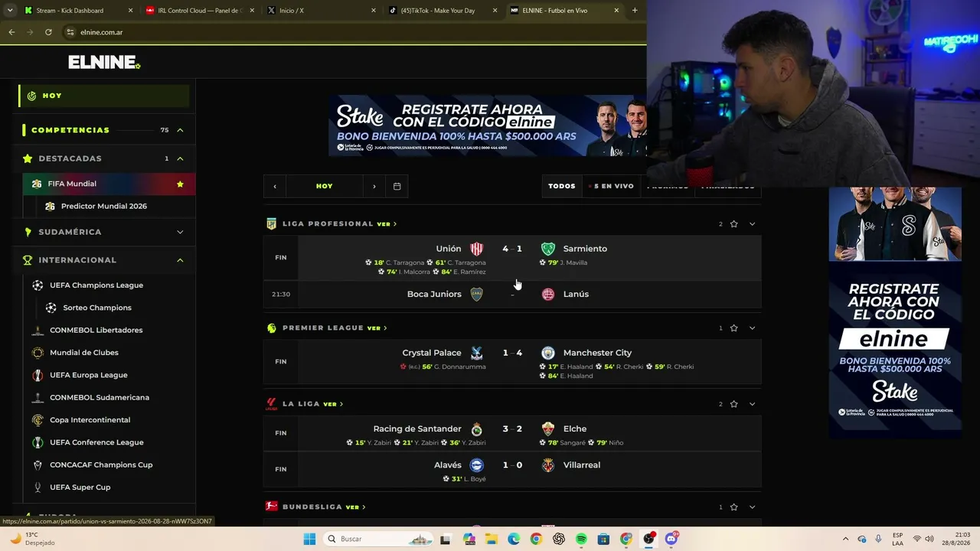Collapse the Liga Profesional match list
980x551 pixels.
pos(752,224)
